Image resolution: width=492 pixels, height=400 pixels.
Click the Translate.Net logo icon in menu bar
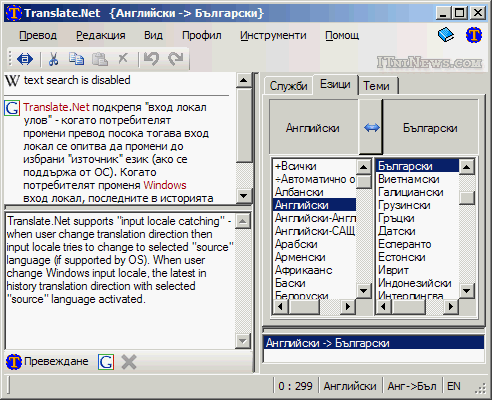tap(474, 35)
